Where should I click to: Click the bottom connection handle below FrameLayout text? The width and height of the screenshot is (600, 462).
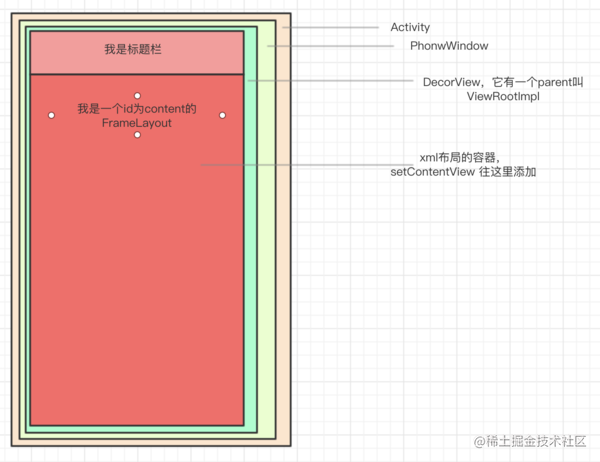tap(137, 135)
